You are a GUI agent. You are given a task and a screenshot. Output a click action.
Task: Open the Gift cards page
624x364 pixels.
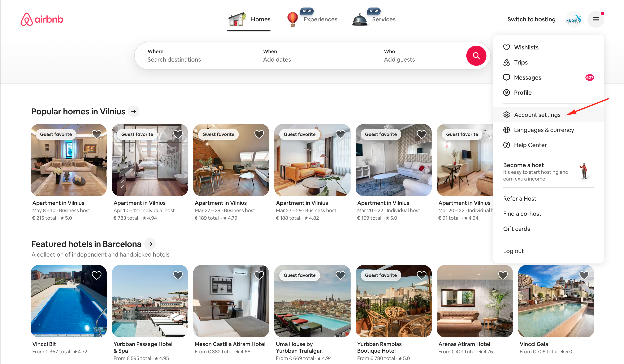[x=516, y=228]
